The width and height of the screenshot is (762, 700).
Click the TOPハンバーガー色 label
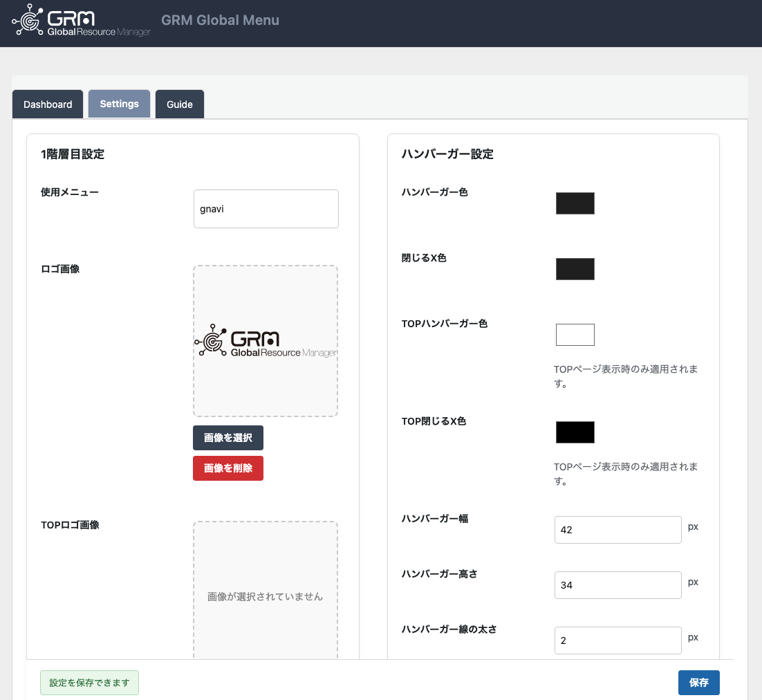pyautogui.click(x=444, y=324)
